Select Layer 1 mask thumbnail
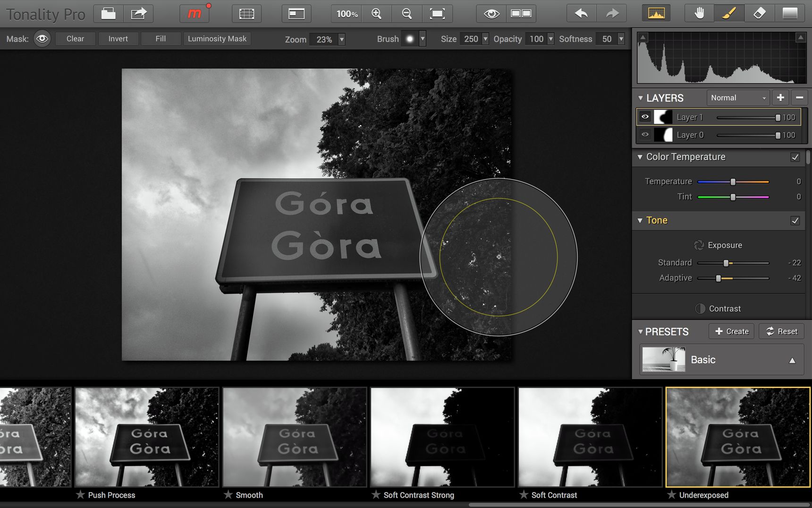 tap(663, 117)
